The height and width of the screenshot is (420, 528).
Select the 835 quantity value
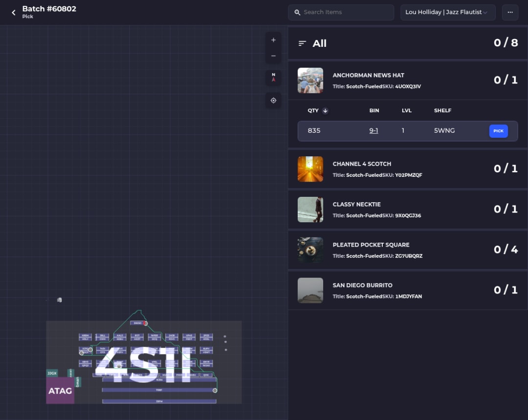click(314, 130)
